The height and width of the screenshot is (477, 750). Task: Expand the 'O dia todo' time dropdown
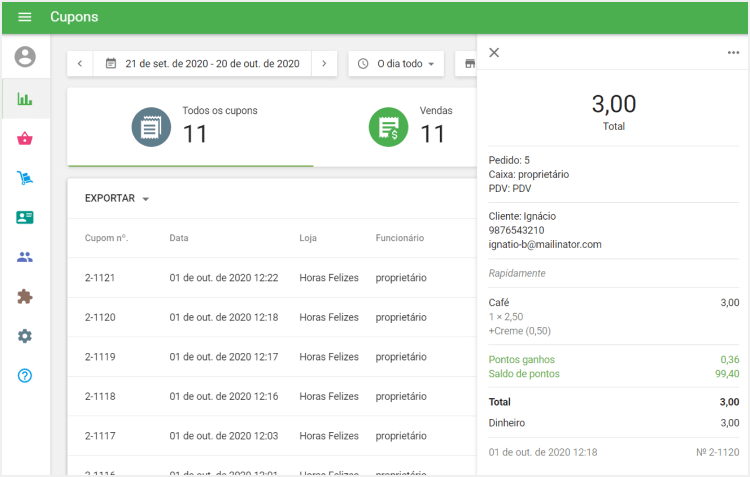(x=396, y=64)
